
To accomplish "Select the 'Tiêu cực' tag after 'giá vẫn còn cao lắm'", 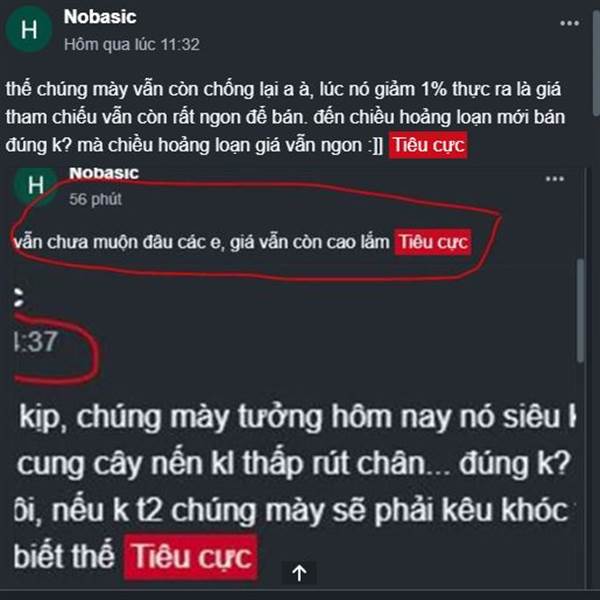I will 433,242.
